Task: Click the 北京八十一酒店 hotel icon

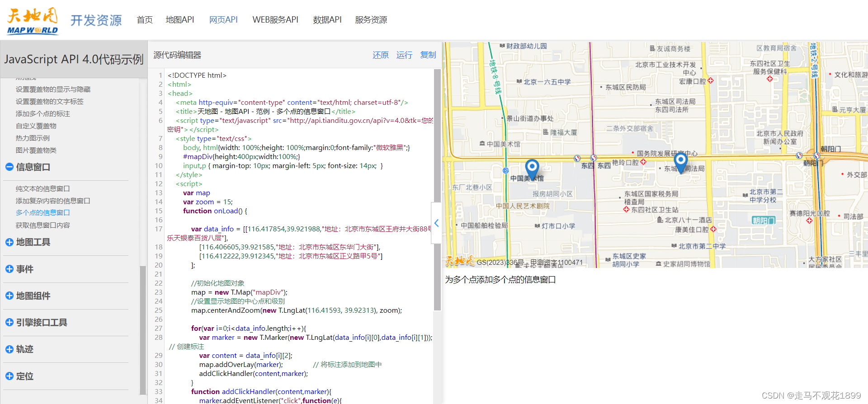Action: [660, 220]
